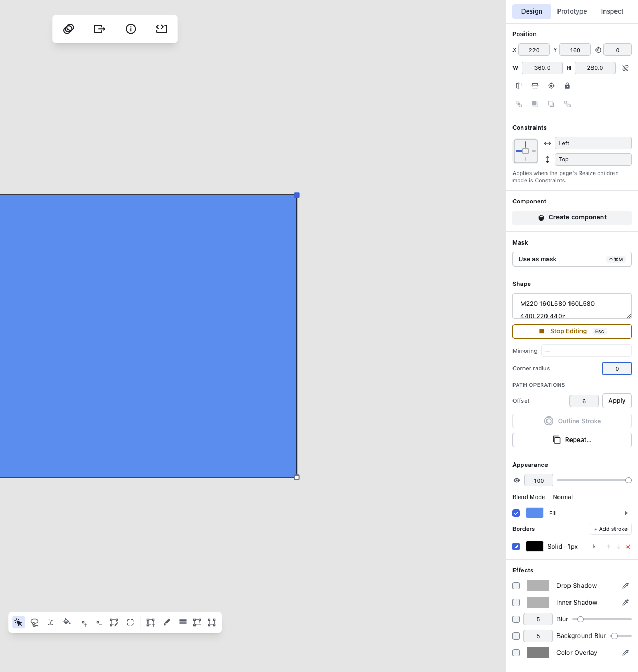Switch to the Prototype tab
Viewport: 638px width, 672px height.
[572, 11]
